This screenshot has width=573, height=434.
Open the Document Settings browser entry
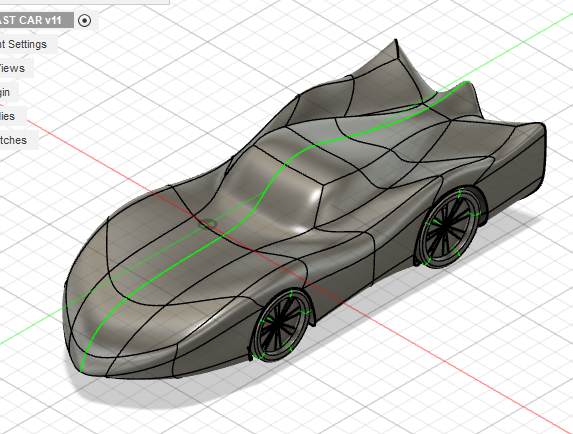pos(29,44)
